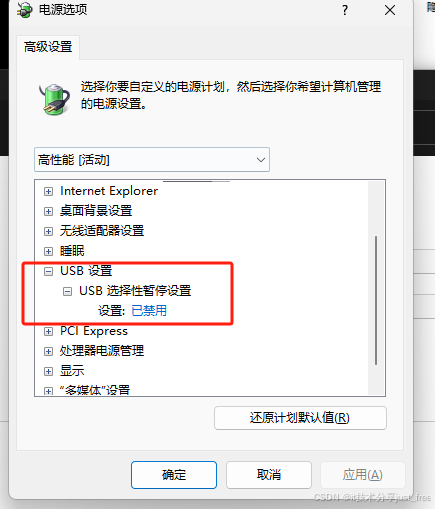Expand the Internet Explorer node
The width and height of the screenshot is (435, 509).
[x=49, y=191]
